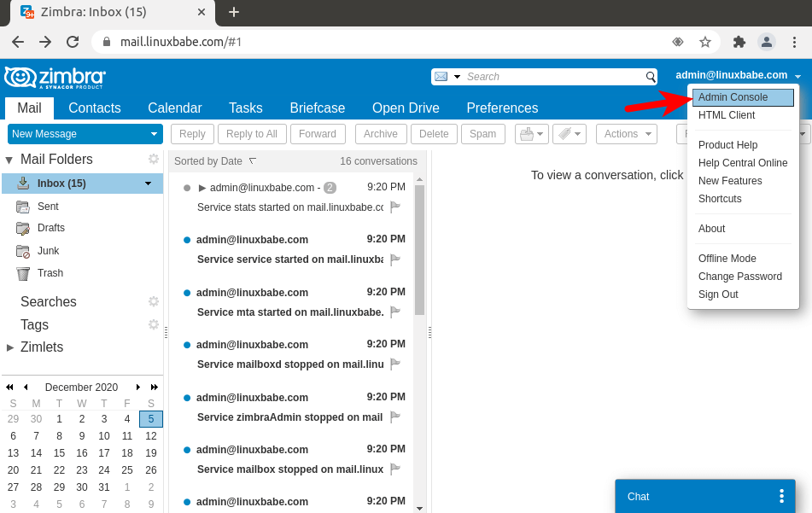Screen dimensions: 812x513
Task: Switch to the Calendar tab
Action: click(x=174, y=108)
